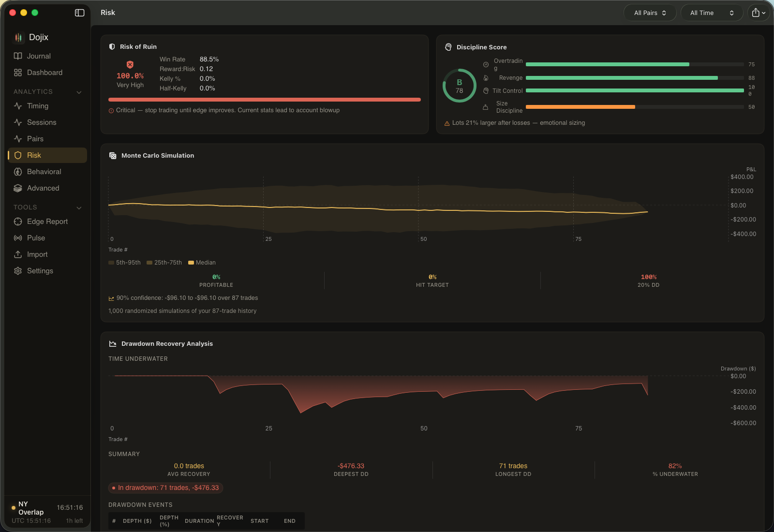Open the Journal section in sidebar
The image size is (774, 532).
[38, 56]
